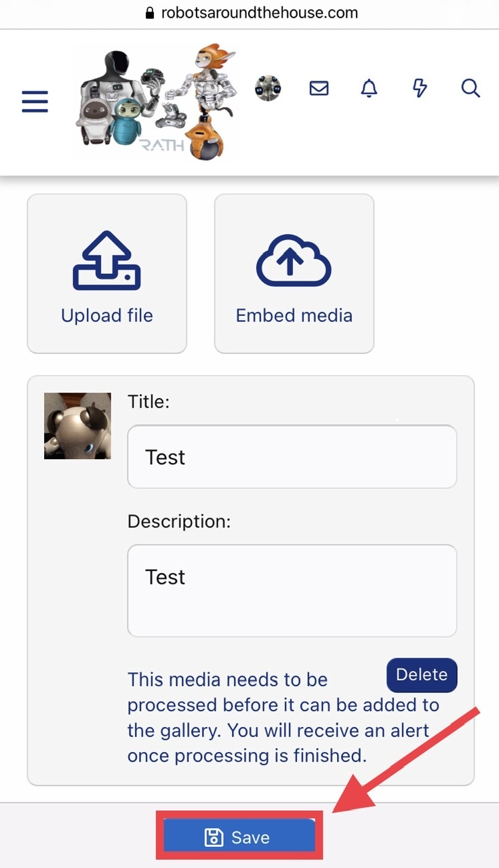This screenshot has width=499, height=868.
Task: Focus the Title text field
Action: click(292, 457)
